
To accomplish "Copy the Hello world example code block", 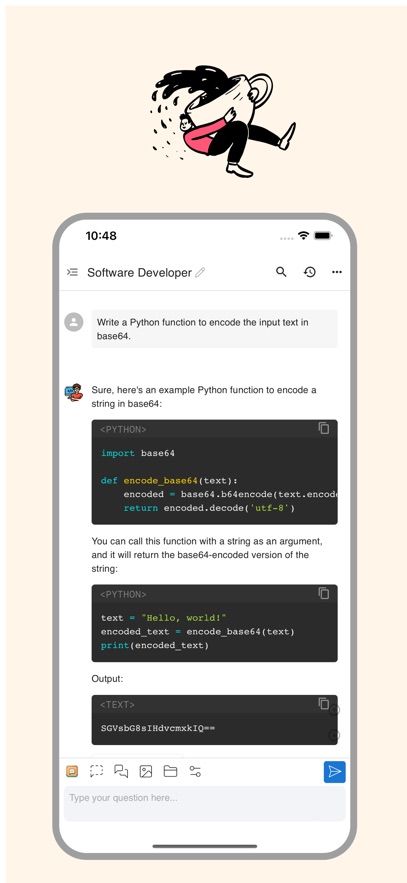I will coord(324,593).
